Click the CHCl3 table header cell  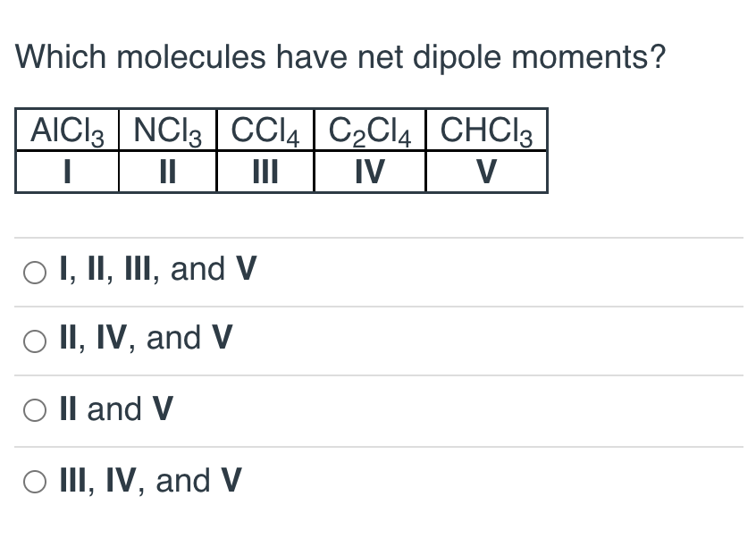[486, 130]
